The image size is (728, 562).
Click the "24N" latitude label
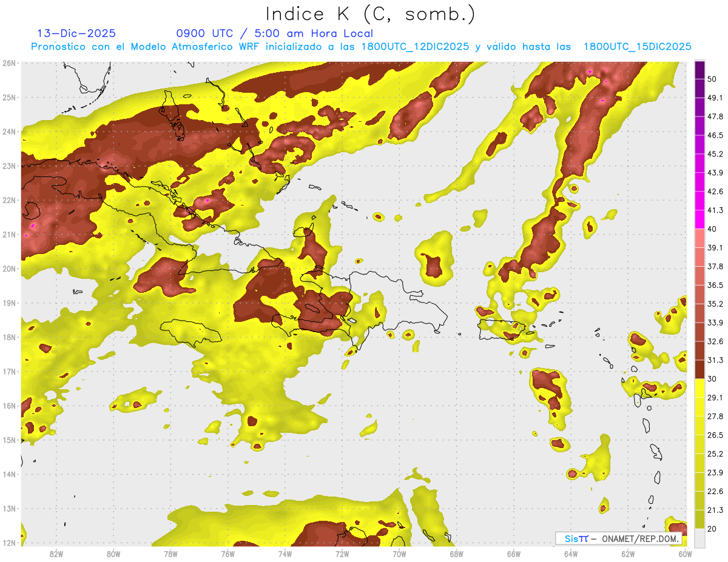tap(8, 132)
